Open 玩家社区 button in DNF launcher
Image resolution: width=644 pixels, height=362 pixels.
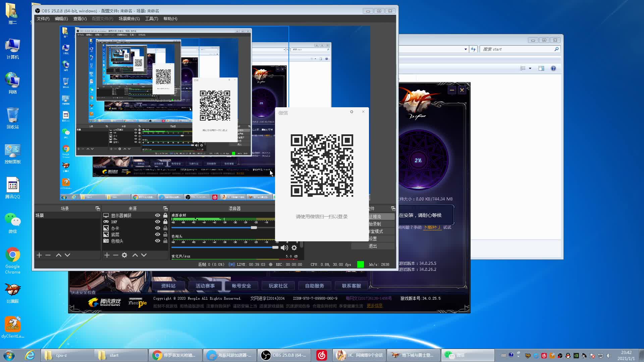pyautogui.click(x=278, y=286)
